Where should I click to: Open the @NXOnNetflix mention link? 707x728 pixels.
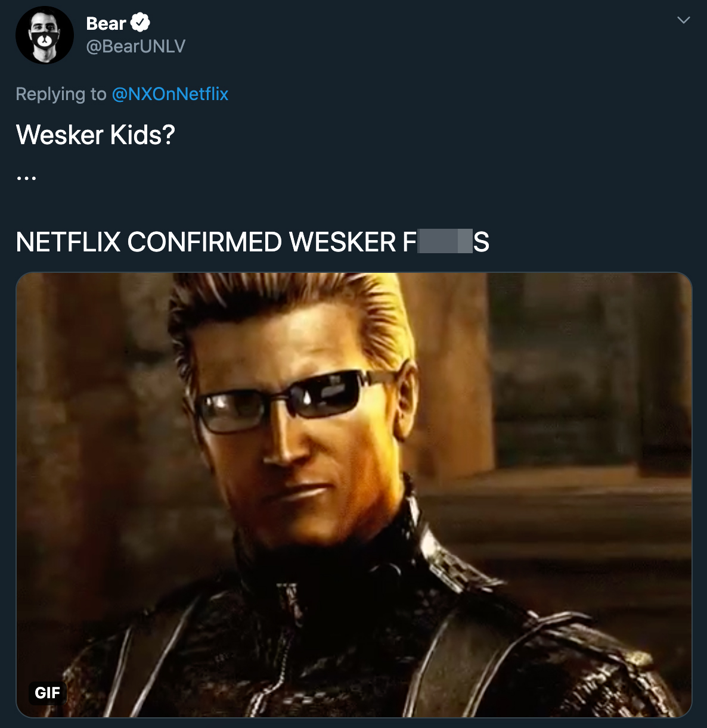pyautogui.click(x=170, y=94)
